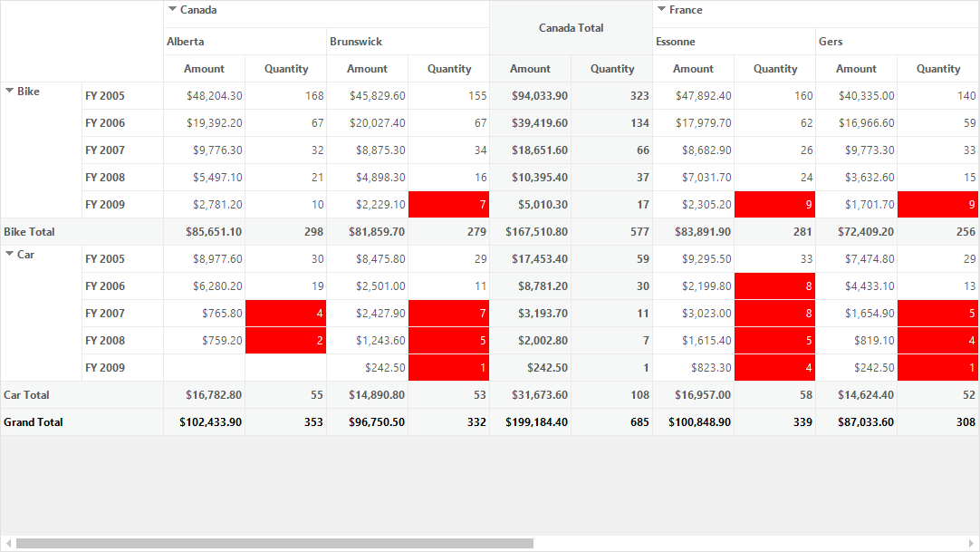Click the $102,433.90 Grand Total cell
Viewport: 980px width, 552px height.
pyautogui.click(x=205, y=422)
